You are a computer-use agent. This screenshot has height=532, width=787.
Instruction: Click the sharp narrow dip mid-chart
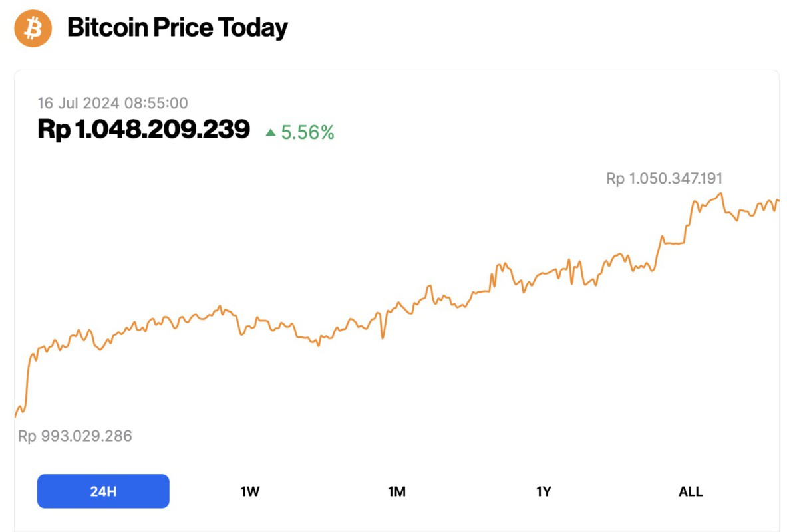[x=383, y=338]
